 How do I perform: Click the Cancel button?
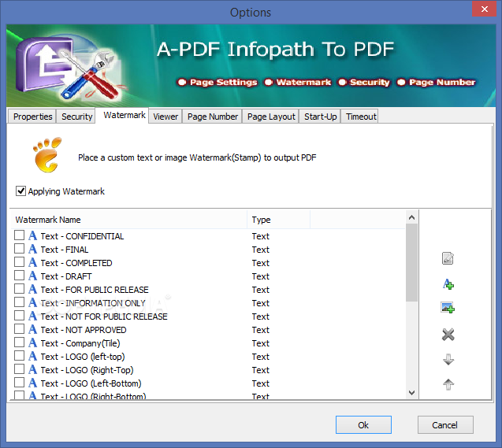coord(445,425)
